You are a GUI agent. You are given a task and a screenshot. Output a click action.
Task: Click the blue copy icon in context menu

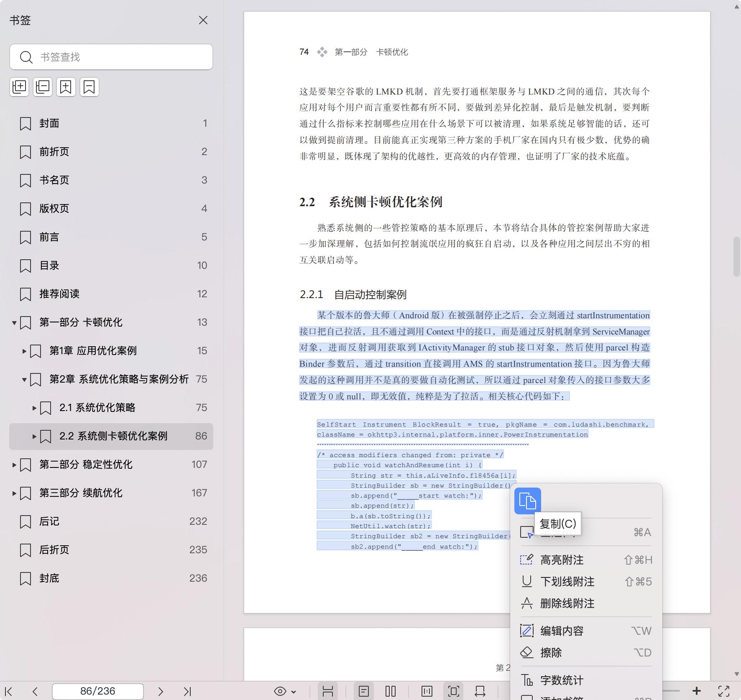point(527,501)
